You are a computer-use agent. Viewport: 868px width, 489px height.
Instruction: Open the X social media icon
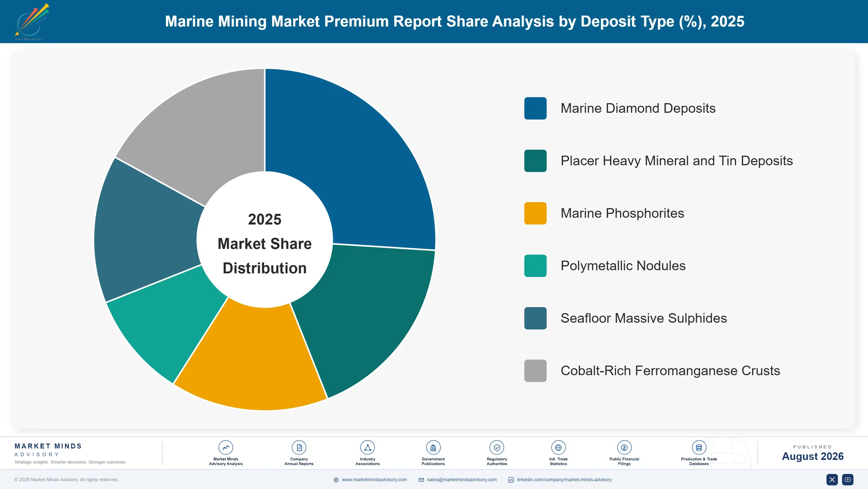coord(832,480)
